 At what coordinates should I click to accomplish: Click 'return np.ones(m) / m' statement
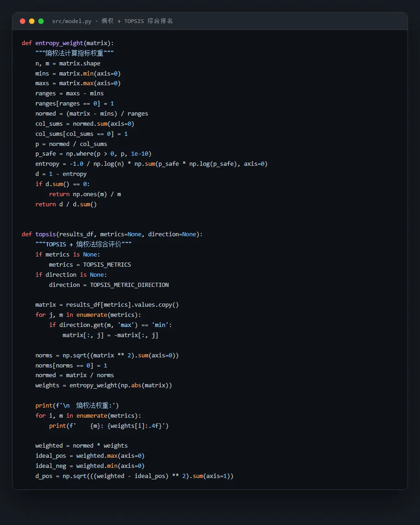click(85, 194)
